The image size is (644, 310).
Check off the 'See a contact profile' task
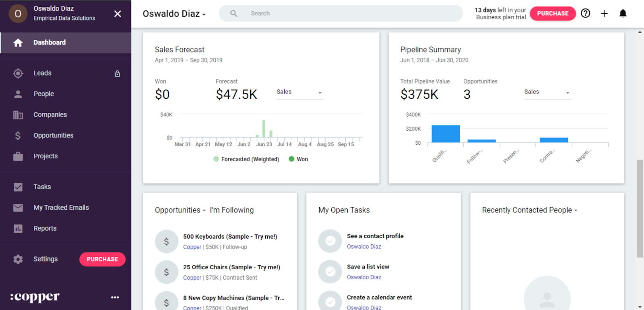coord(330,241)
